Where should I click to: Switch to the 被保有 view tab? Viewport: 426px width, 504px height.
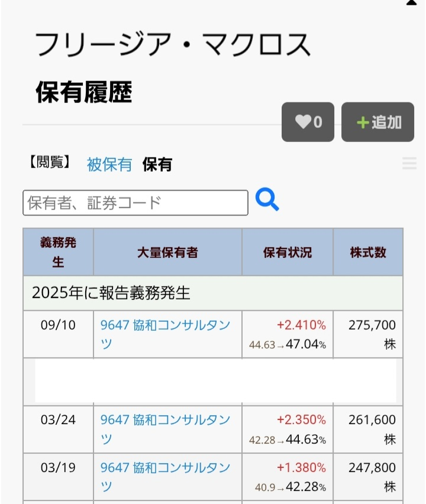108,165
